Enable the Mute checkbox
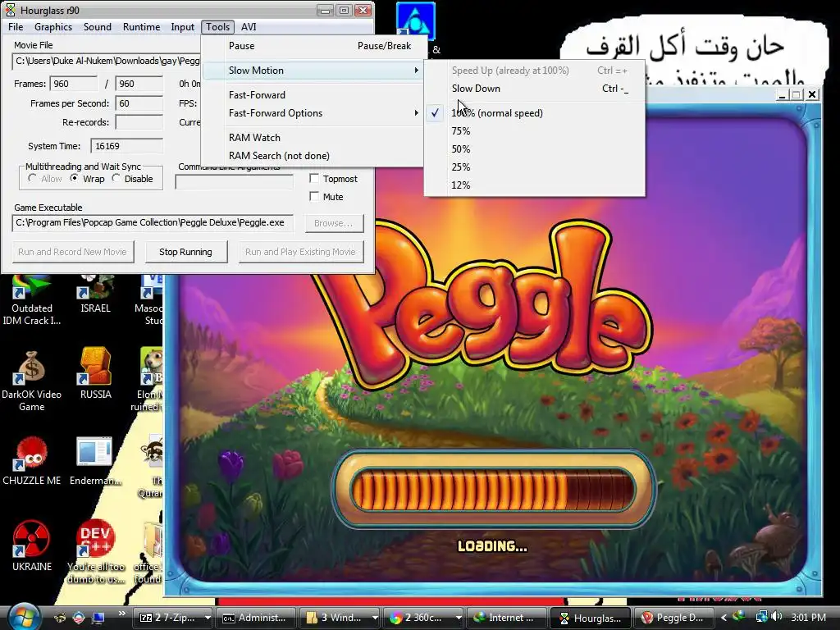Viewport: 840px width, 630px height. click(314, 197)
